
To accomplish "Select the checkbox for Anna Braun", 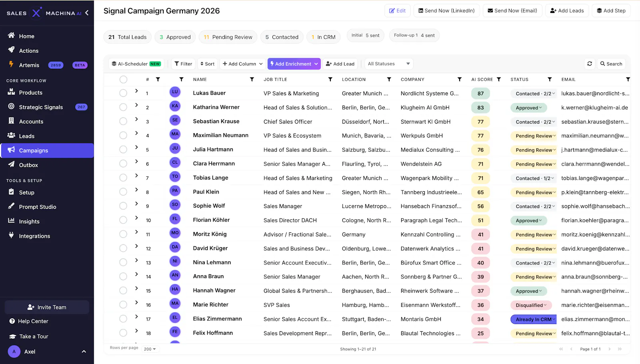I will point(123,276).
